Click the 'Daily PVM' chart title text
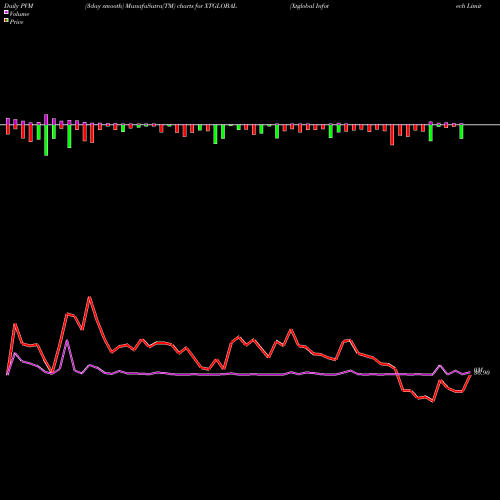This screenshot has height=500, width=500. coord(19,6)
